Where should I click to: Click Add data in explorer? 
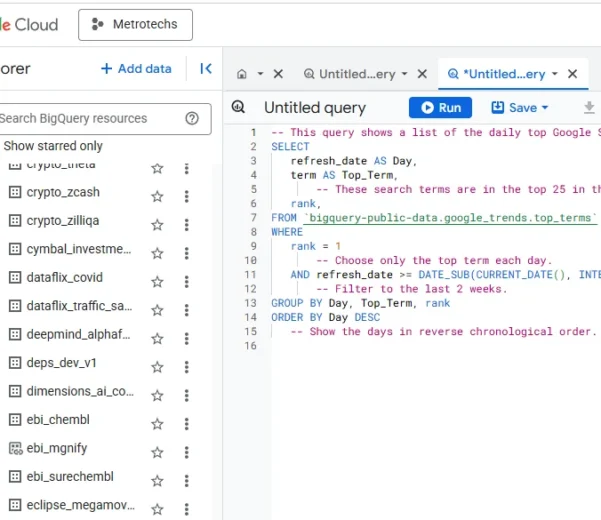[136, 69]
